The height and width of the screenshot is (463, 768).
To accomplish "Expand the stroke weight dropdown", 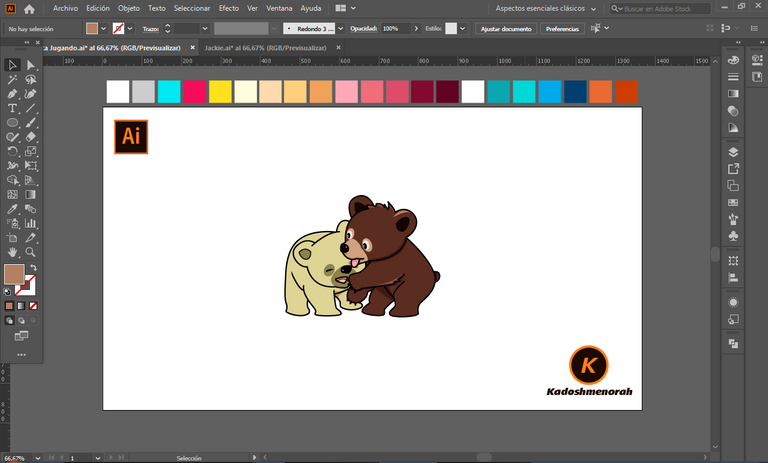I will coord(205,28).
